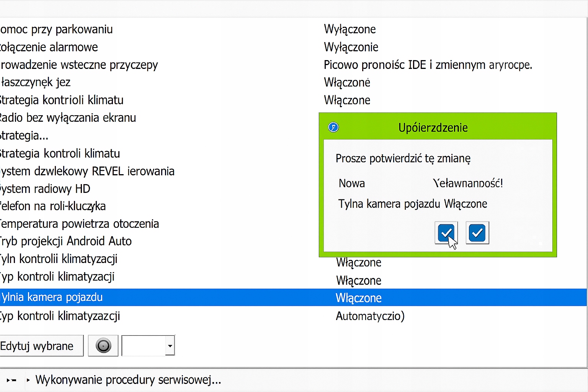This screenshot has width=588, height=392.
Task: Click the empty combo box field
Action: (x=144, y=346)
